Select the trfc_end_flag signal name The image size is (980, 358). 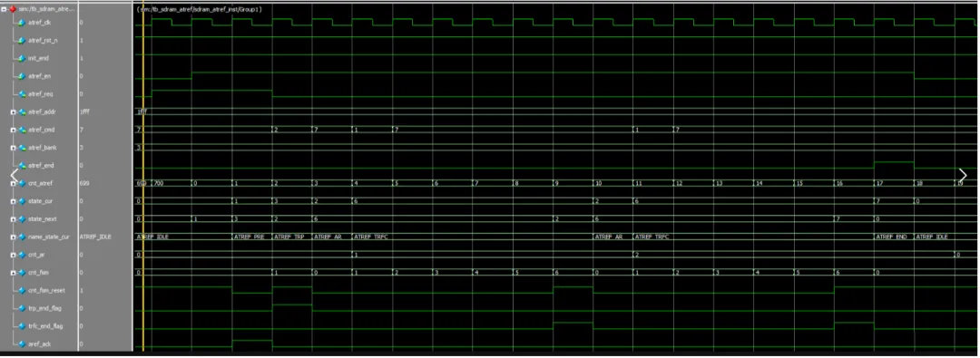point(45,327)
